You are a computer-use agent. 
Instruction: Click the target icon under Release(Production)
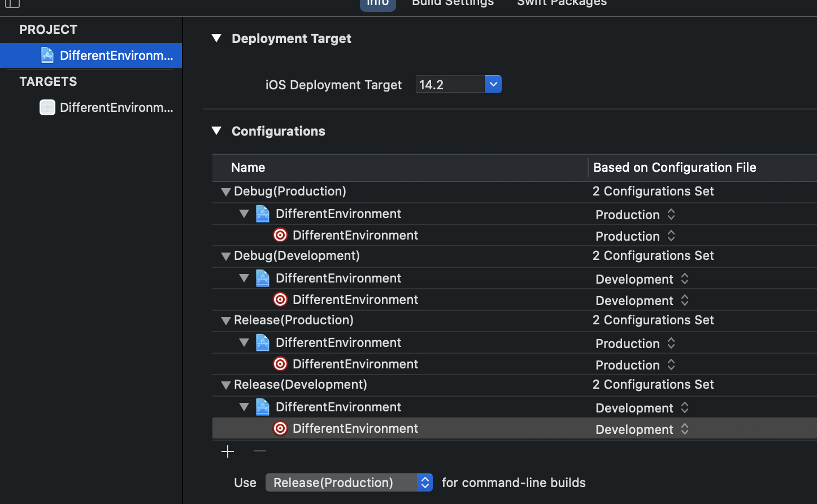[280, 364]
